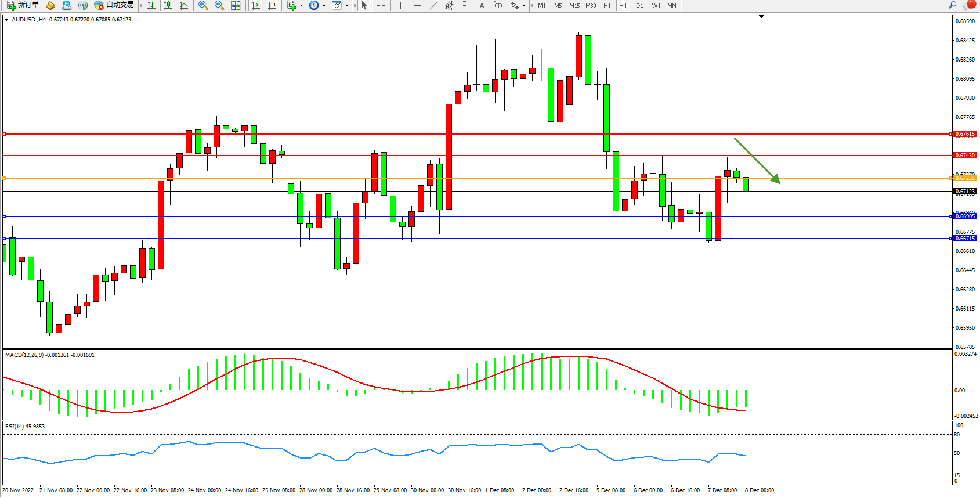
Task: Toggle the chart shift option
Action: point(272,5)
